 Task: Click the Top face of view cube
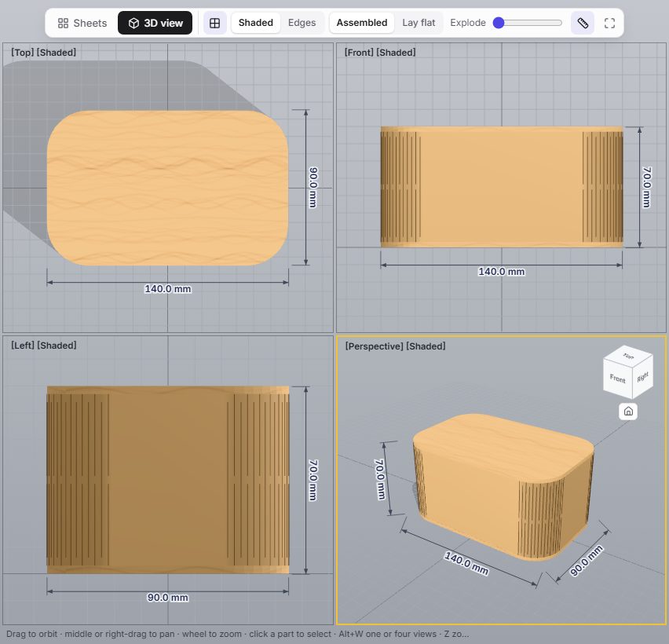[x=628, y=355]
